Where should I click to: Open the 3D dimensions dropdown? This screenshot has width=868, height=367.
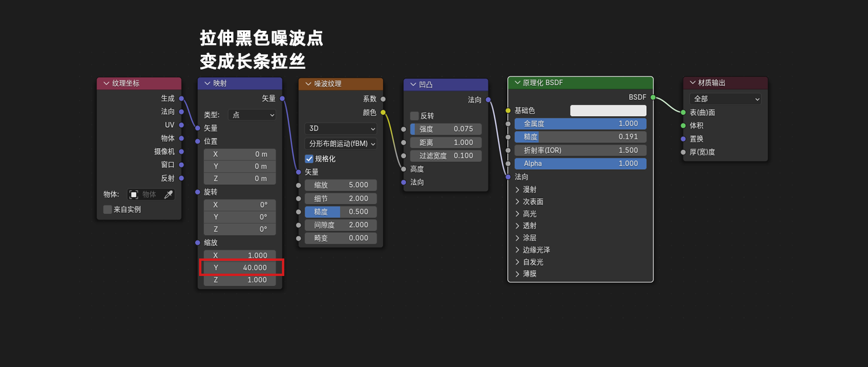(x=341, y=128)
